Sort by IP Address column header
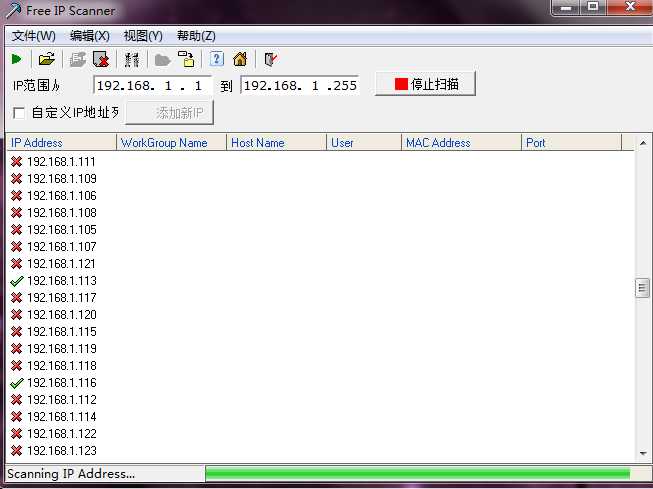The width and height of the screenshot is (653, 489). coord(62,142)
